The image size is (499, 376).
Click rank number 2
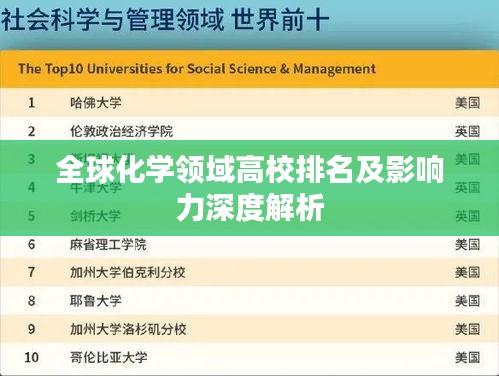(32, 131)
